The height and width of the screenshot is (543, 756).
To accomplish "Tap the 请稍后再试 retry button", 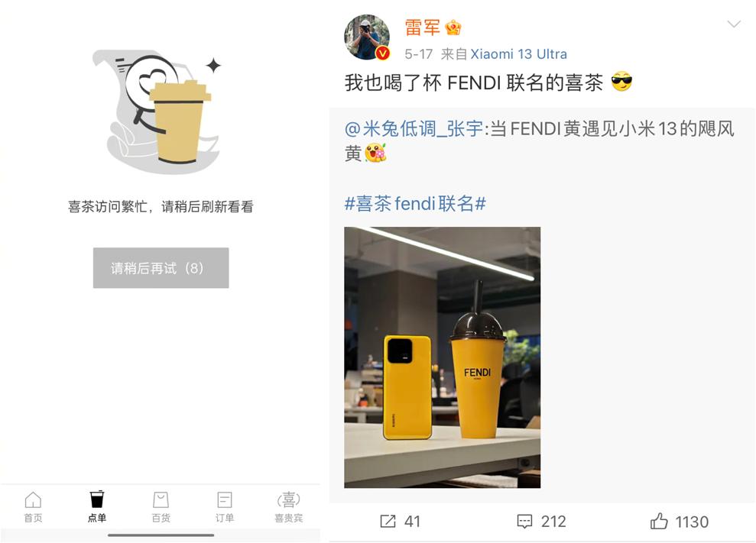I will click(161, 268).
